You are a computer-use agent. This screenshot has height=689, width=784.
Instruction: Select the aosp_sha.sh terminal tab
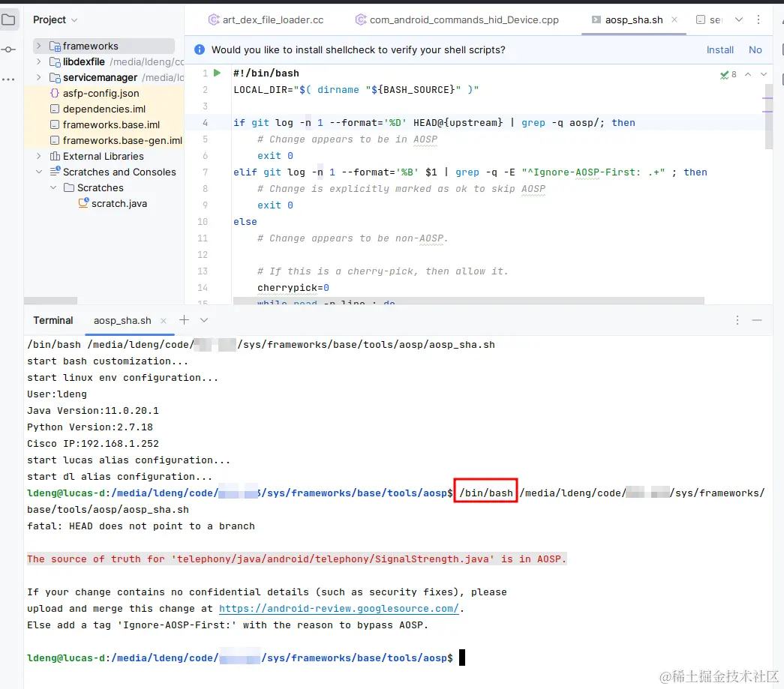(121, 320)
